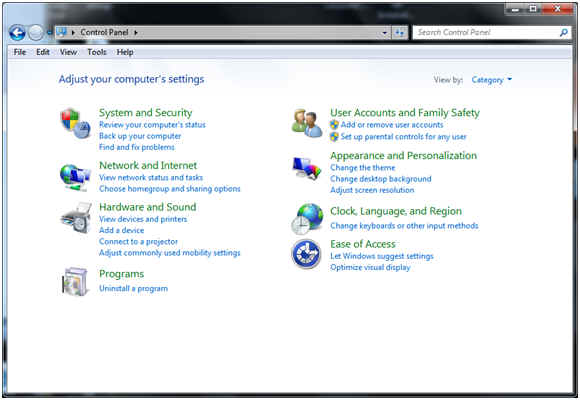Open Add or remove user accounts link

point(392,125)
